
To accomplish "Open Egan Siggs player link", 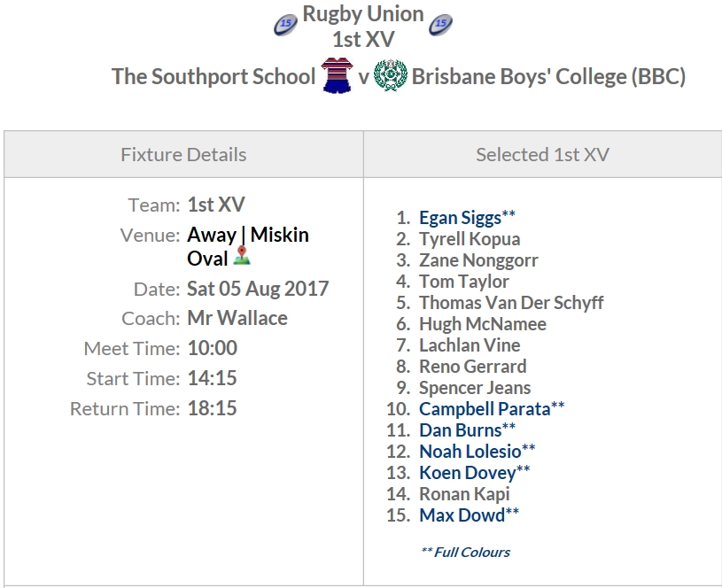I will point(460,218).
